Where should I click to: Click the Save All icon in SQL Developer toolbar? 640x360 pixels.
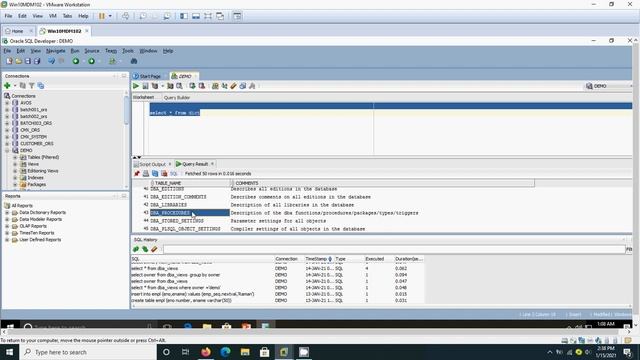pyautogui.click(x=37, y=61)
